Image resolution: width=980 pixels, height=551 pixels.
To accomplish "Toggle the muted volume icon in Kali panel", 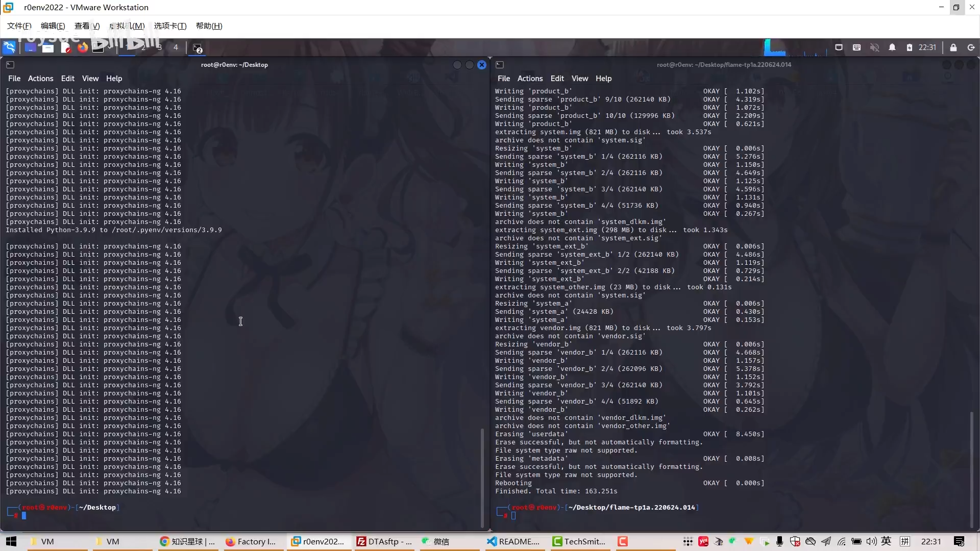I will [x=874, y=47].
